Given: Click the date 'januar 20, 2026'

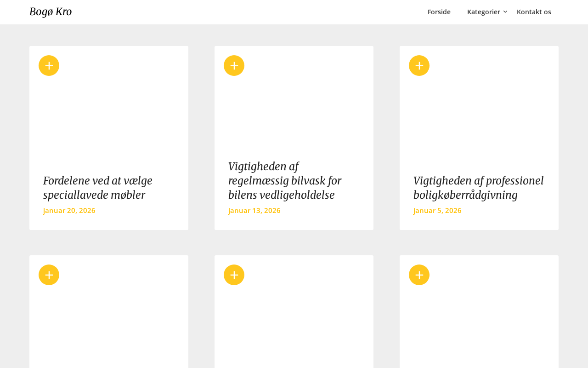Looking at the screenshot, I should click(x=69, y=211).
